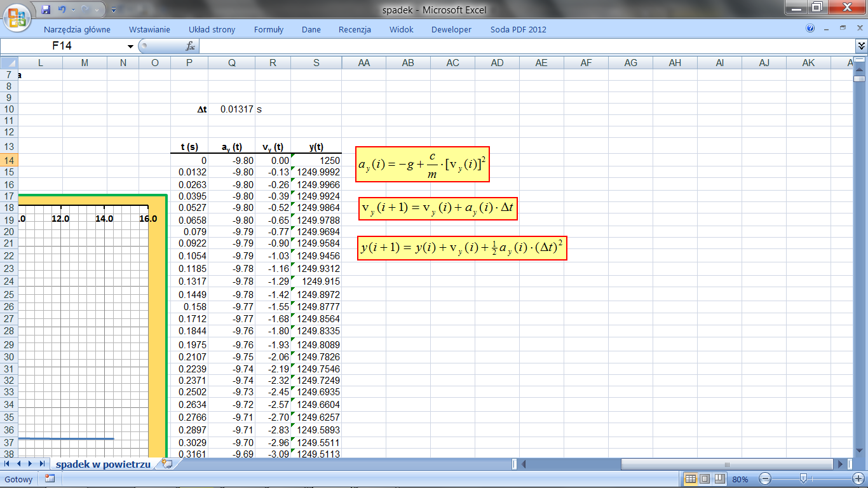Switch to Normal view button
The width and height of the screenshot is (868, 488).
[691, 479]
